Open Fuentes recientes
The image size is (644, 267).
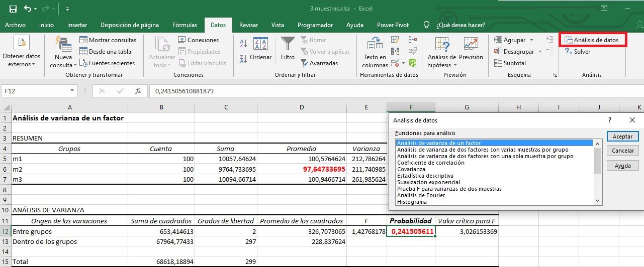coord(107,63)
